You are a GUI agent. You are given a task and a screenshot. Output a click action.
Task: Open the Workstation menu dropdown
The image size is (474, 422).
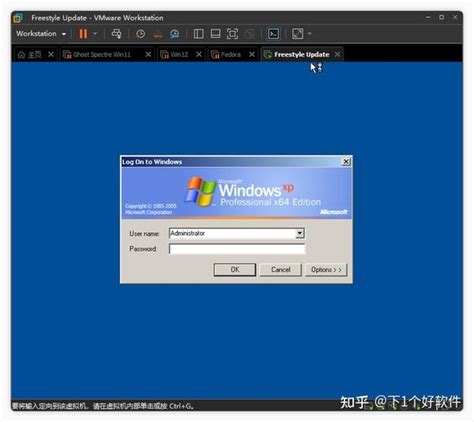click(41, 34)
